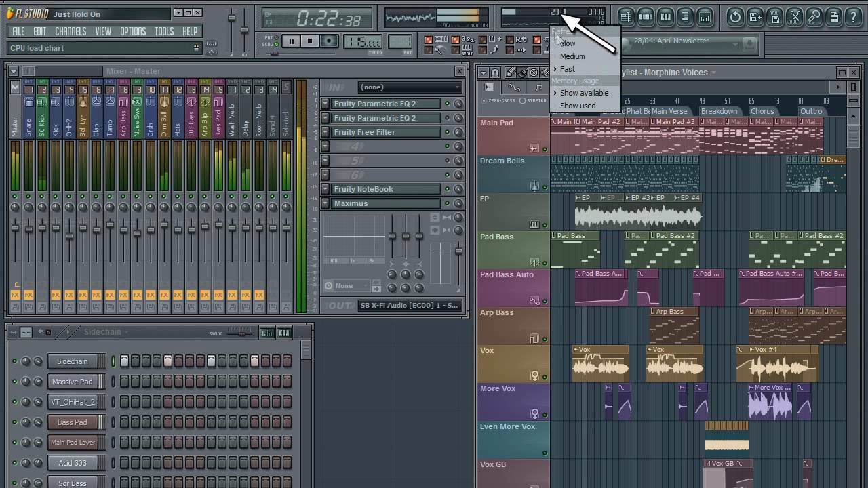Viewport: 868px width, 488px height.
Task: Open the project info page icon
Action: (833, 16)
